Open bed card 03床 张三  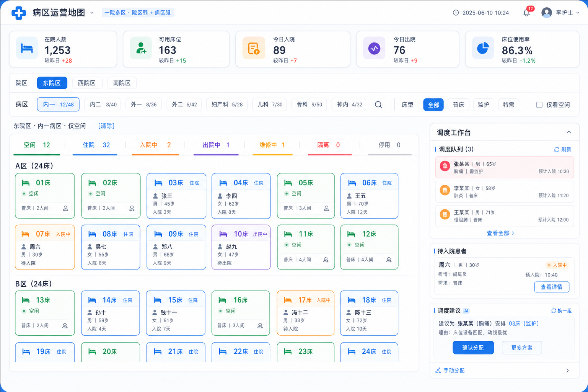tap(176, 196)
